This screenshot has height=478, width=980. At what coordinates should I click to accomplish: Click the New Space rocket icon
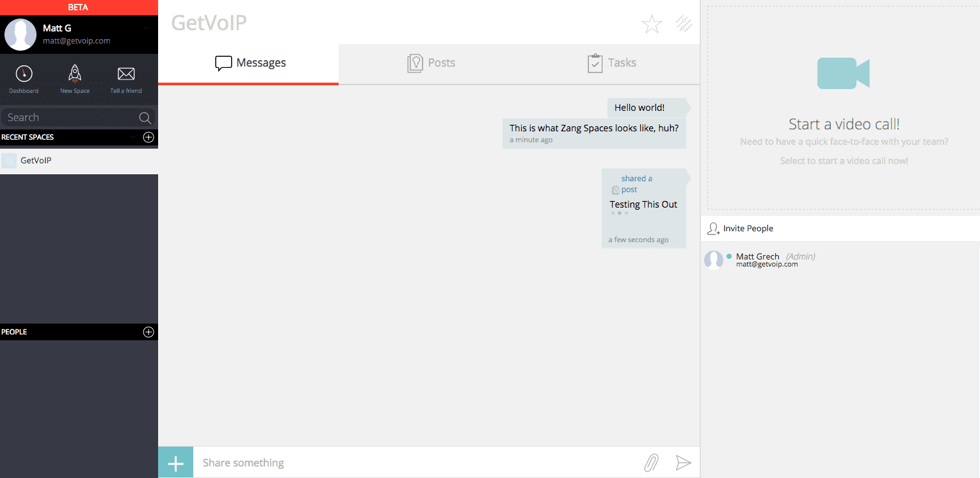coord(75,74)
